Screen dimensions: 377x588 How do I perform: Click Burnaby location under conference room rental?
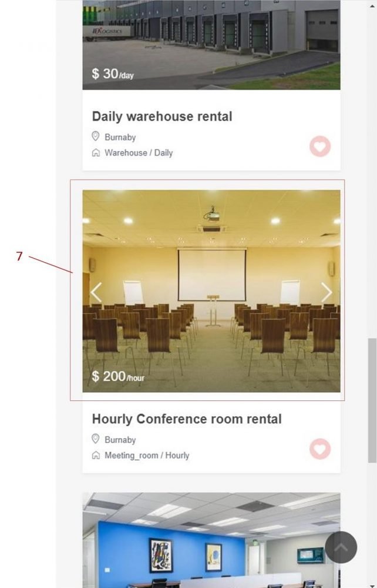coord(120,440)
